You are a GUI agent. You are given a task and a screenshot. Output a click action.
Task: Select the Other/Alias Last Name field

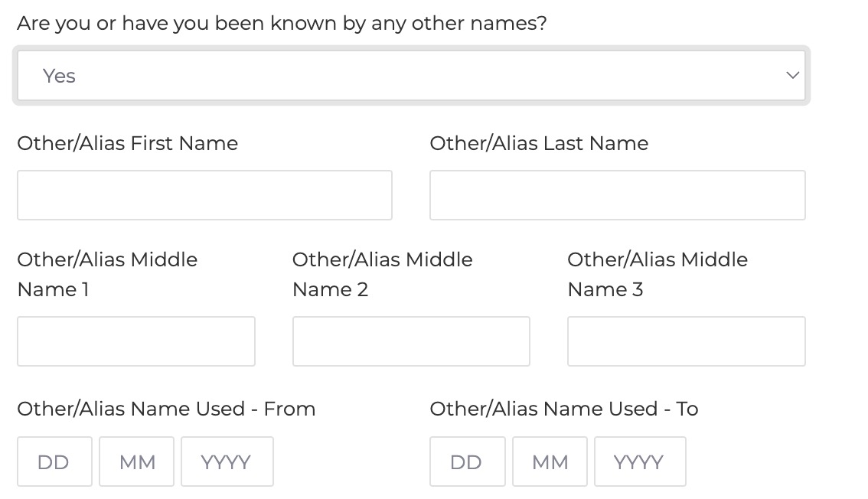point(617,195)
